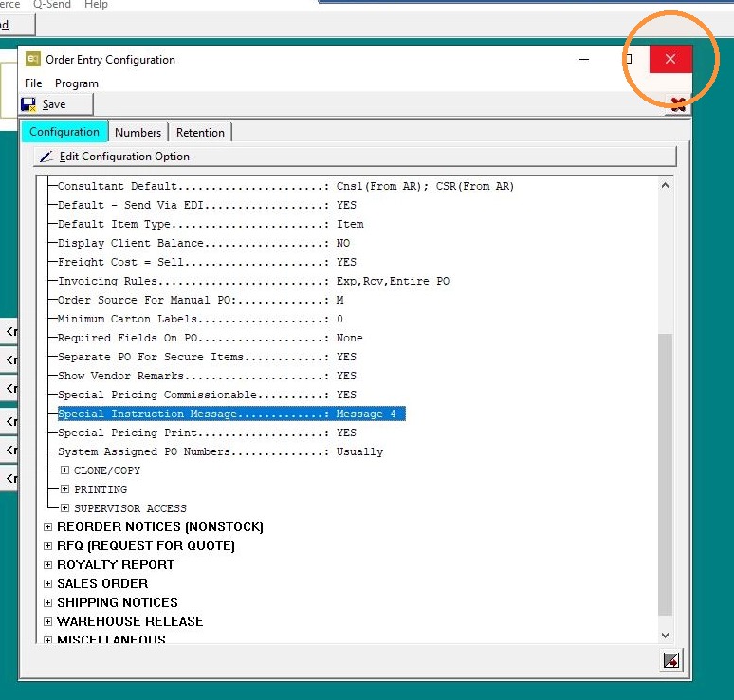Select the Display Client Balance row

(x=204, y=243)
